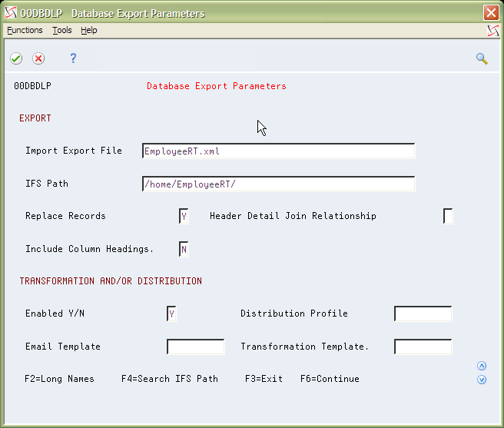Viewport: 504px width, 428px height.
Task: Click the IFS Path input field
Action: [278, 184]
